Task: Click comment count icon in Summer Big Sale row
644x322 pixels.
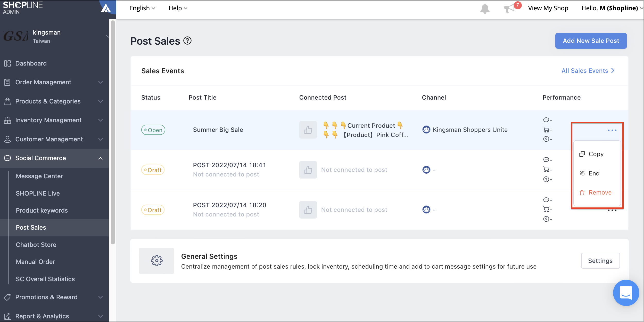Action: coord(546,120)
